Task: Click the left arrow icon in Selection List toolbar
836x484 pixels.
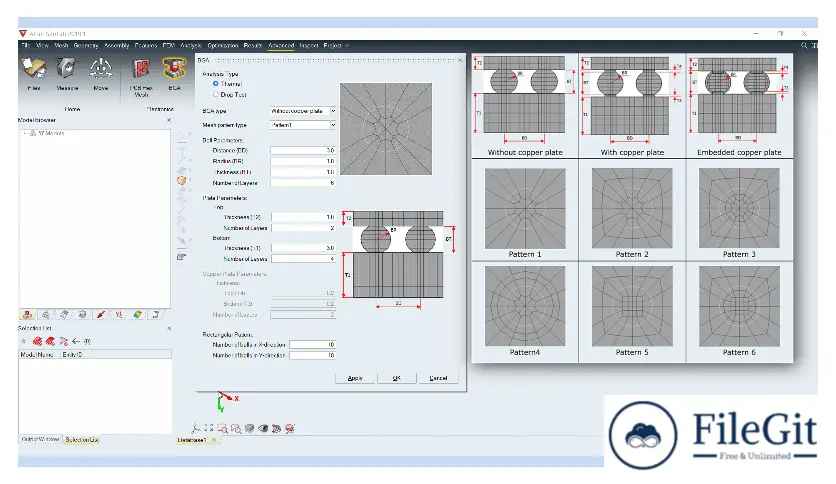Action: pos(76,341)
